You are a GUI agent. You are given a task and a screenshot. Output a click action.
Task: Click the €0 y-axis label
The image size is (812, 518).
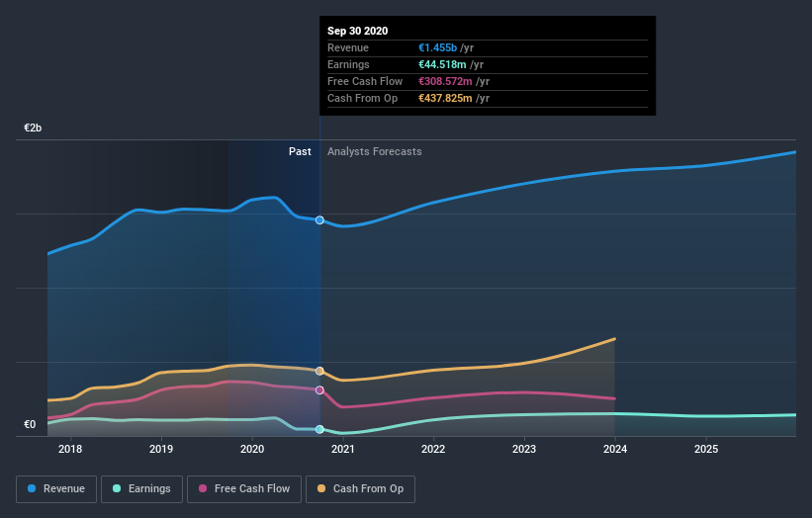30,424
